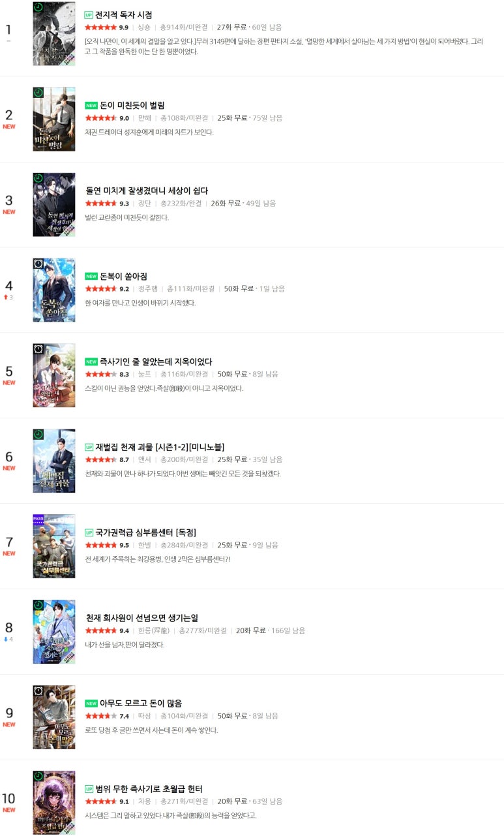Click the NEW badge beside 아무도 모르고 돈이 많음
This screenshot has height=836, width=504.
(91, 704)
